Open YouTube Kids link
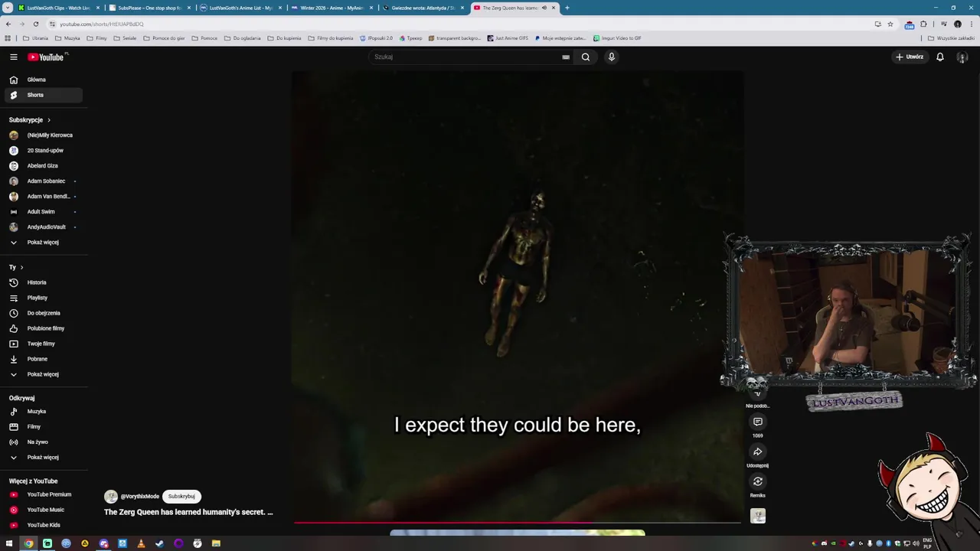 point(44,525)
